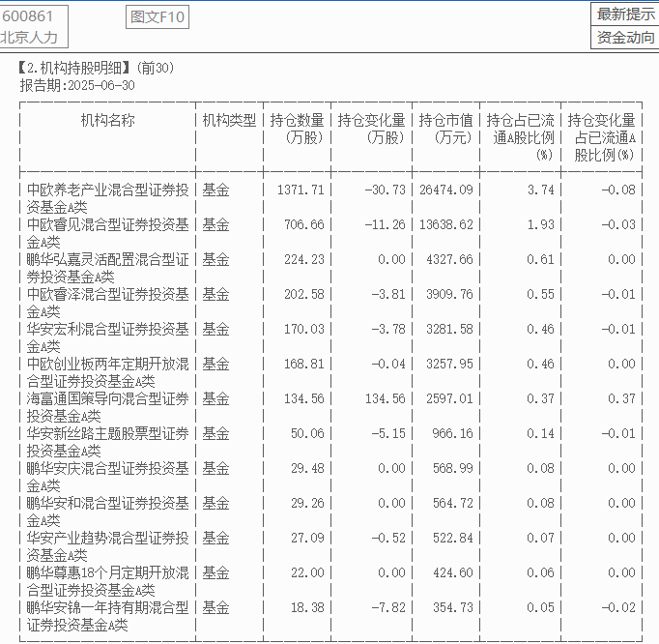Image resolution: width=659 pixels, height=644 pixels.
Task: Select row 中欧睿泽混合型证券投资基金A类
Action: click(330, 303)
